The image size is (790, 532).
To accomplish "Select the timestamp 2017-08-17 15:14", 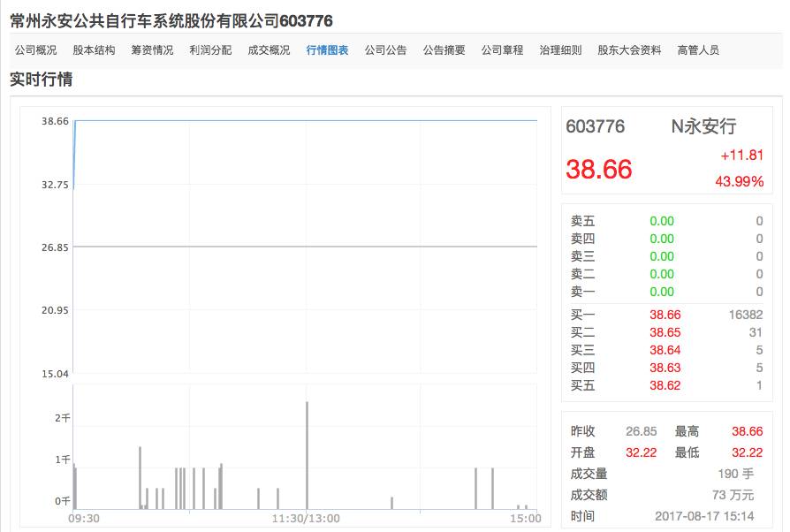I will (x=704, y=516).
